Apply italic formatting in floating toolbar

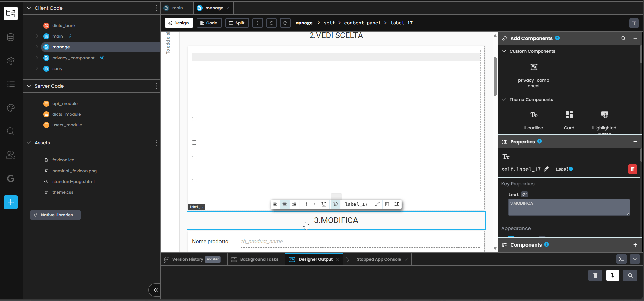(x=314, y=204)
